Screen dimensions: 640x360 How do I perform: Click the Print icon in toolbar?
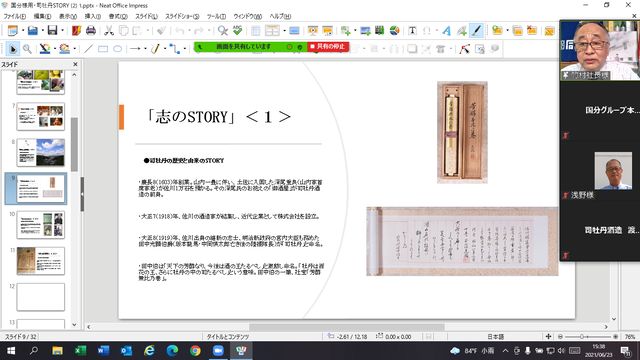[91, 30]
